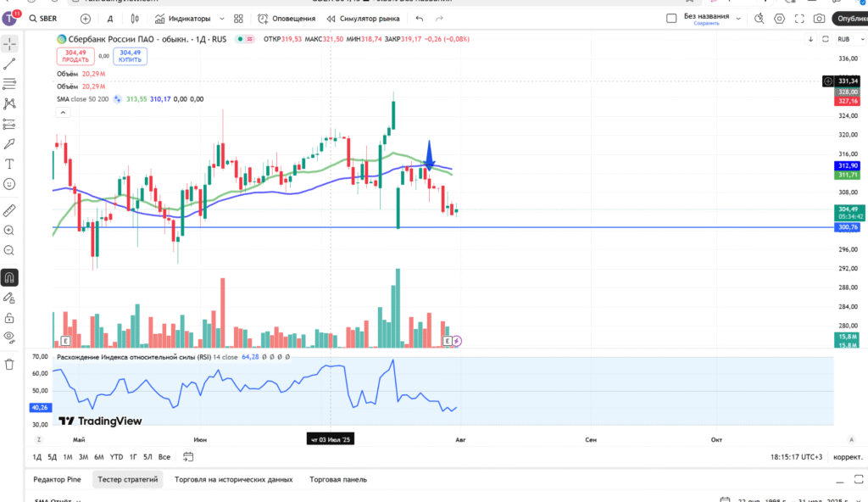Open the Индикаторы indicators dialog
Viewport: 868px width, 502px height.
(183, 19)
